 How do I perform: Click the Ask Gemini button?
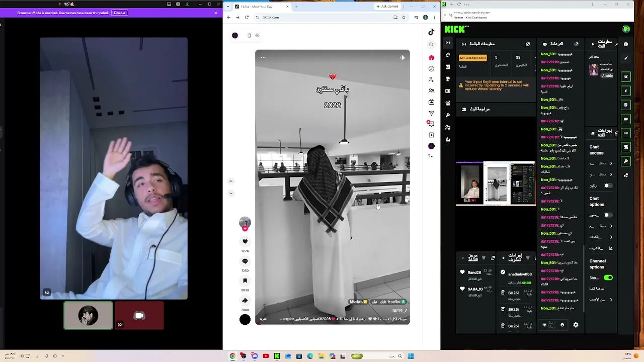[387, 7]
